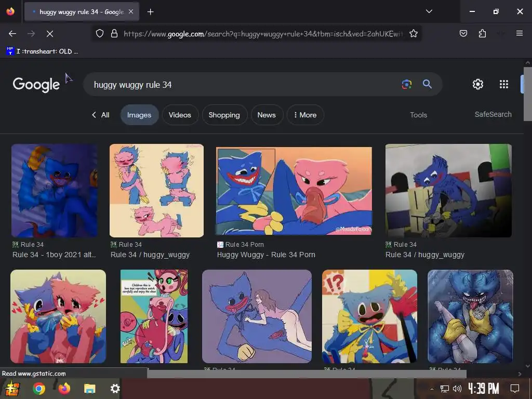Switch to the Shopping tab

[224, 115]
